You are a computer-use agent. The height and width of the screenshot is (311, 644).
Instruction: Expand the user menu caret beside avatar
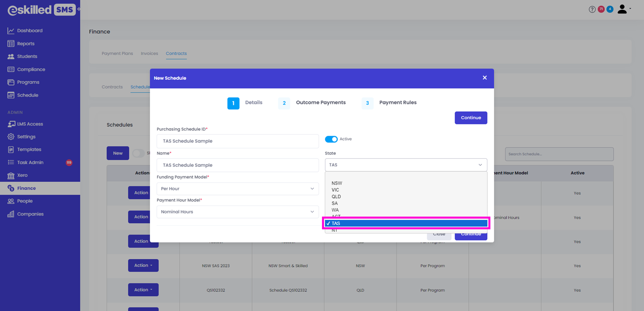[630, 8]
